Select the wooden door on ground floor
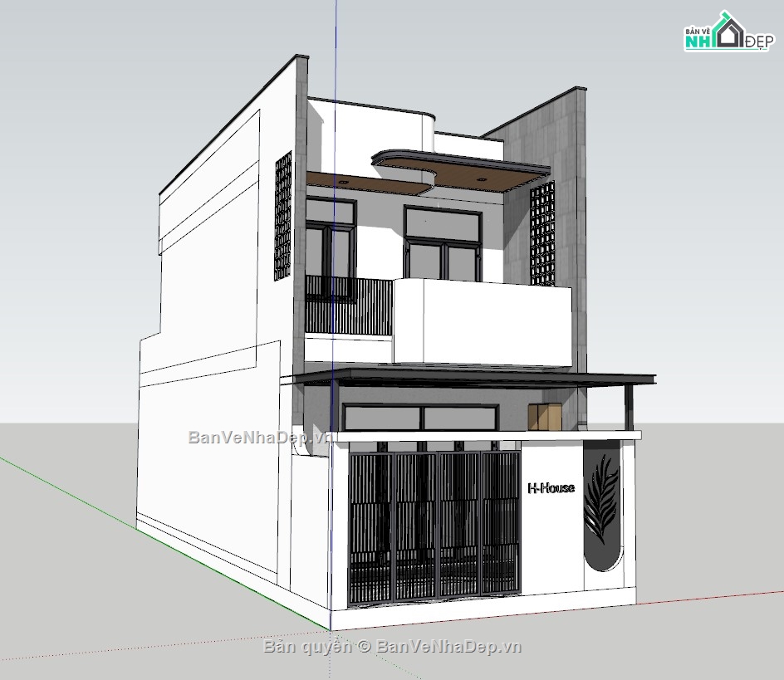Screen dimensions: 784x680 click(545, 417)
